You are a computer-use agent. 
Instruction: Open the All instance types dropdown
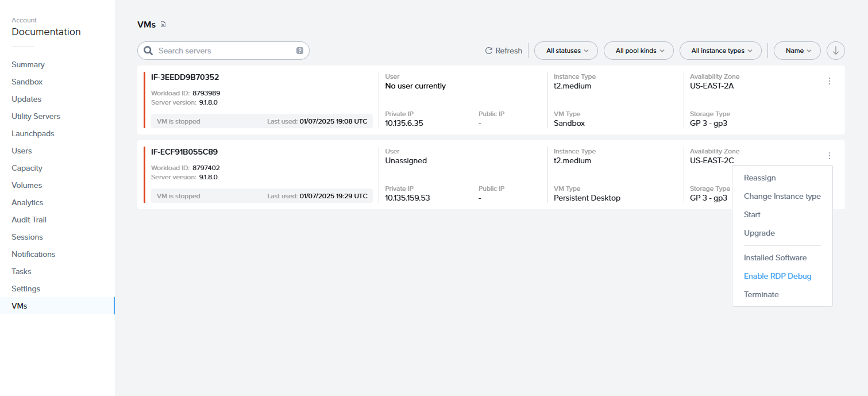click(x=720, y=51)
